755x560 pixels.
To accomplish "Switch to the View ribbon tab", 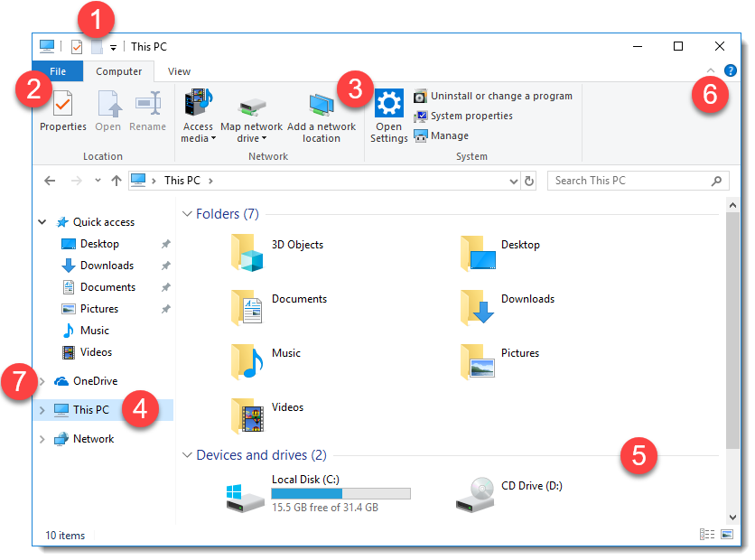I will click(x=178, y=71).
